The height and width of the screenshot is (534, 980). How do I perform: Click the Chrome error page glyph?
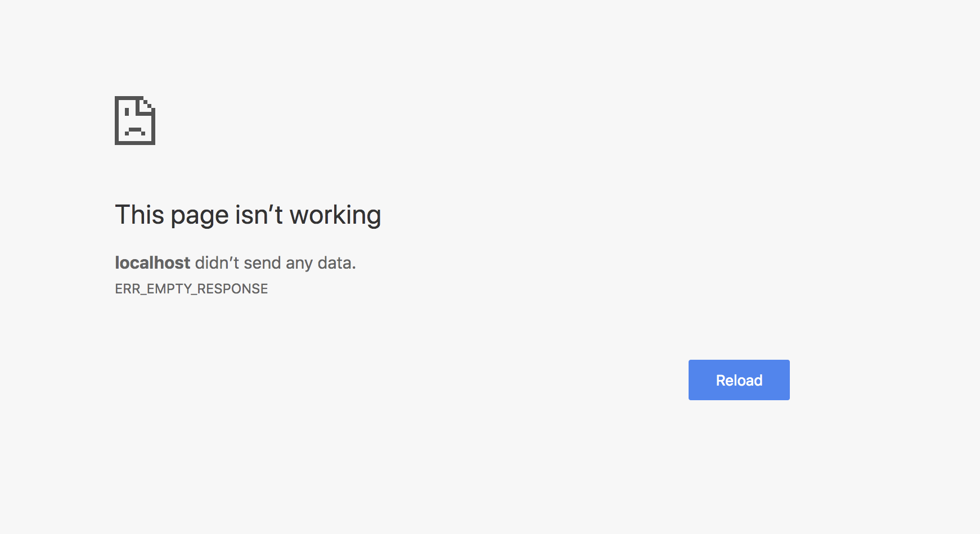[x=134, y=121]
